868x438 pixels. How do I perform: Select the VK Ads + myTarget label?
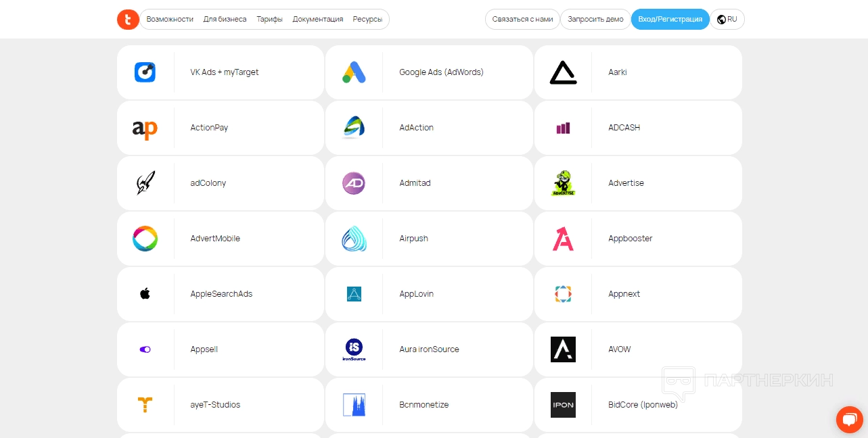(225, 72)
